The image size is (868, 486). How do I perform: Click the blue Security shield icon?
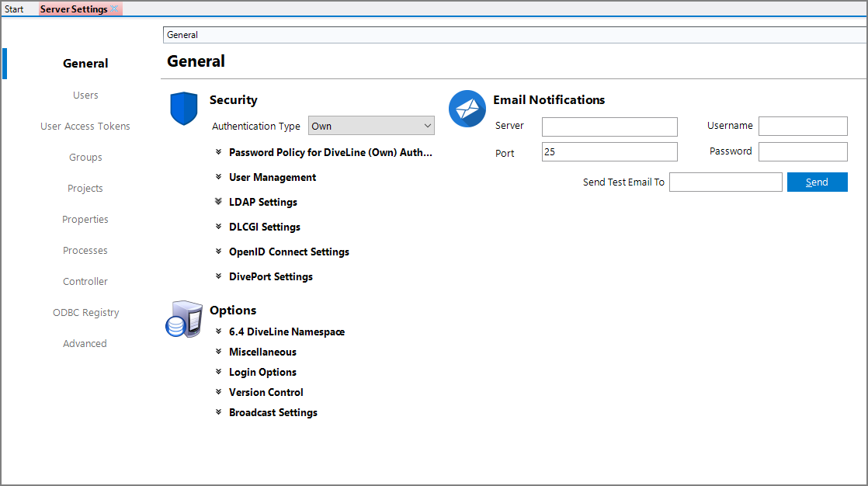(x=183, y=108)
